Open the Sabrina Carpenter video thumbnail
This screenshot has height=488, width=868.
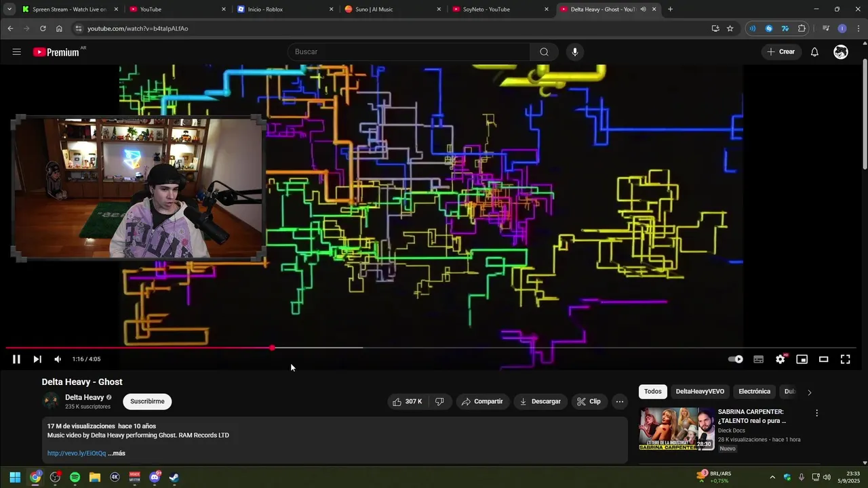click(x=677, y=429)
